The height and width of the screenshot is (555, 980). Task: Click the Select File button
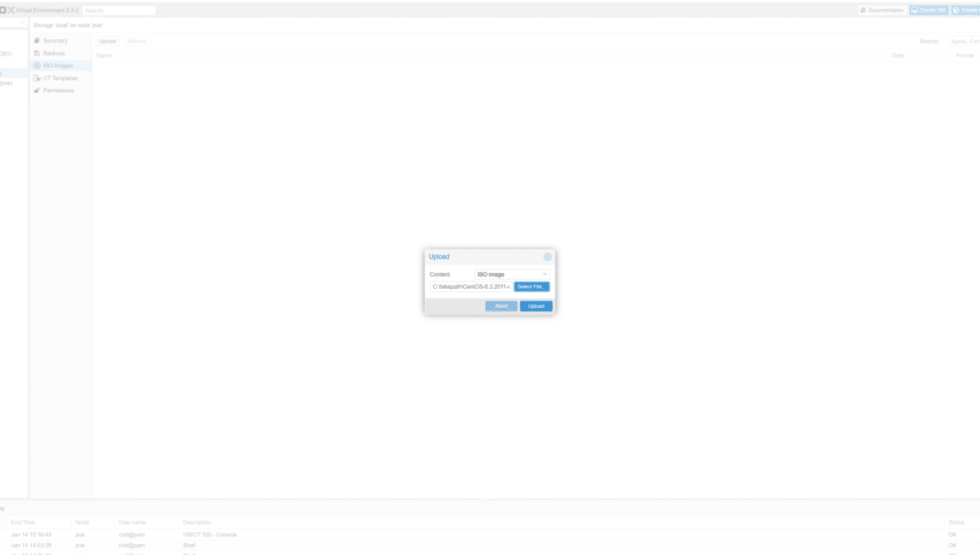[532, 286]
